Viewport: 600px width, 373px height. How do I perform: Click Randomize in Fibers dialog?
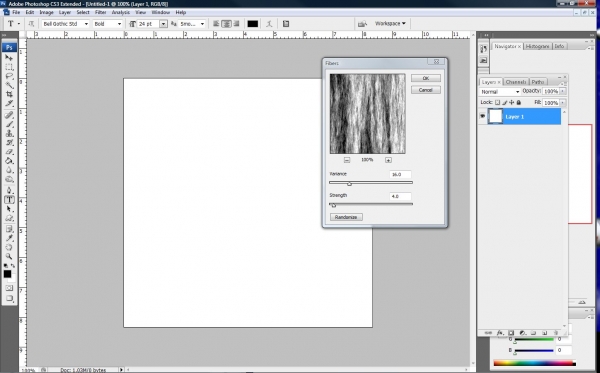(x=346, y=217)
